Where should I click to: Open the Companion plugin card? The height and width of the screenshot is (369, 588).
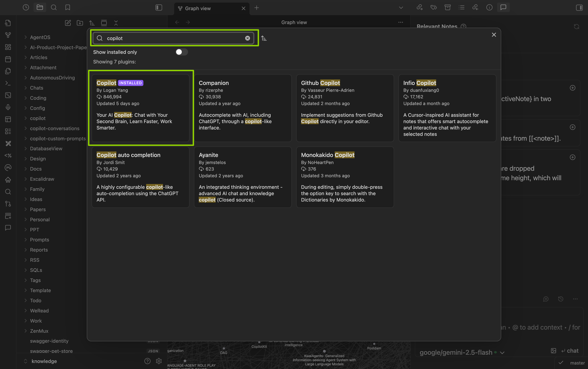click(243, 108)
